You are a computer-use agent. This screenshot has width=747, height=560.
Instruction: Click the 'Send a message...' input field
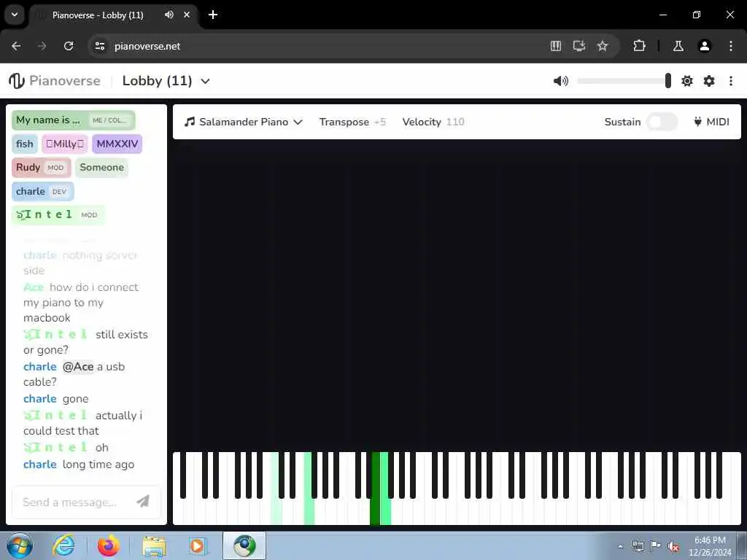[86, 502]
